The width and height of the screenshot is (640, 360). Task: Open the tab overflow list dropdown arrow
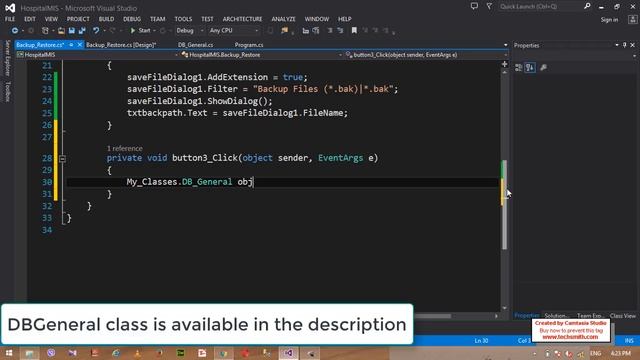pyautogui.click(x=505, y=45)
